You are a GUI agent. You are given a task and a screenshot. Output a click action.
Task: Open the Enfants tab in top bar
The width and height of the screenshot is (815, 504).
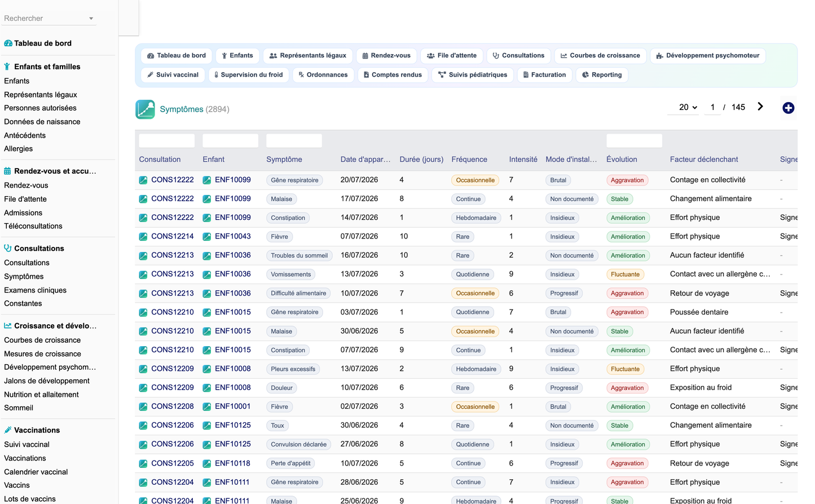[x=237, y=56]
